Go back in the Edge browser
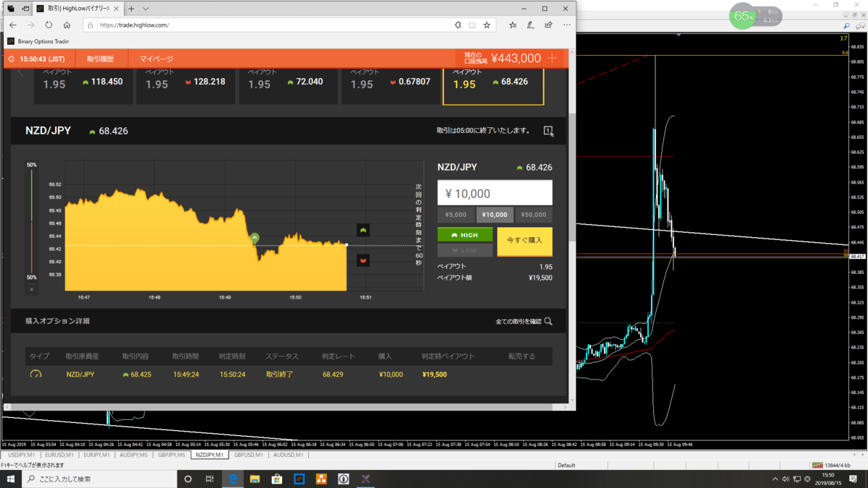Screen dimensions: 868x488 pos(13,25)
